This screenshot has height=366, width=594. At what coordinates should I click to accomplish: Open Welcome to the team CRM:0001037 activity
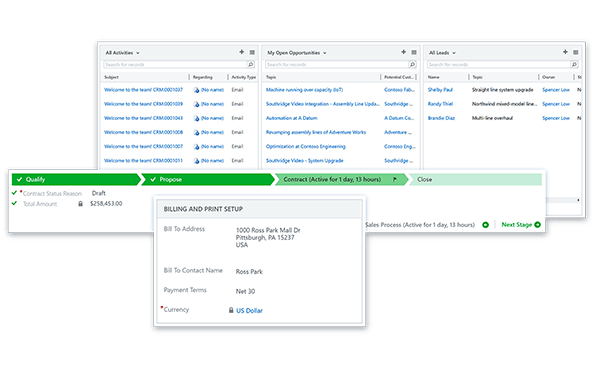point(143,90)
